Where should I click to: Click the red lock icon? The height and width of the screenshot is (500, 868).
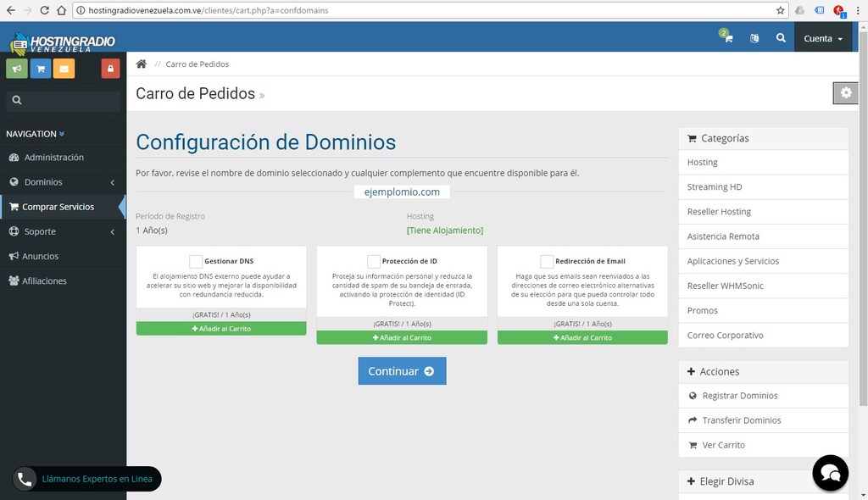tap(111, 68)
